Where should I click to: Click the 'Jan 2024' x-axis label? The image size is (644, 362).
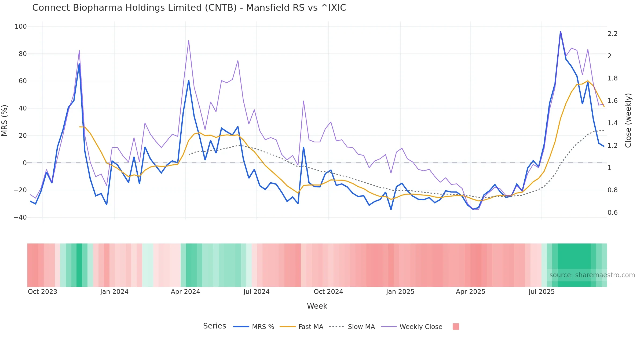click(x=114, y=292)
